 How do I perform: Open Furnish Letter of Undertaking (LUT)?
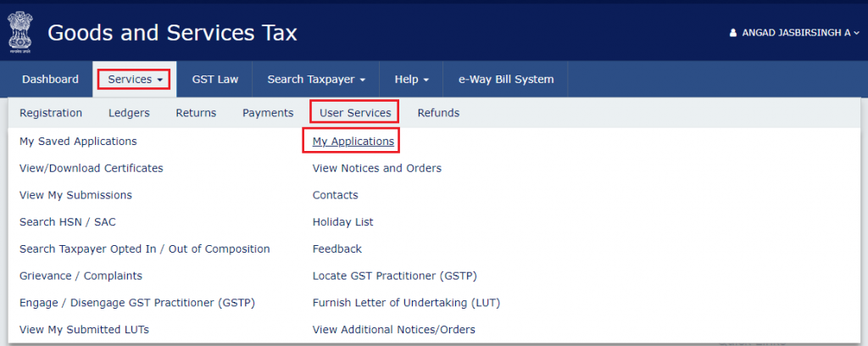[x=406, y=303]
